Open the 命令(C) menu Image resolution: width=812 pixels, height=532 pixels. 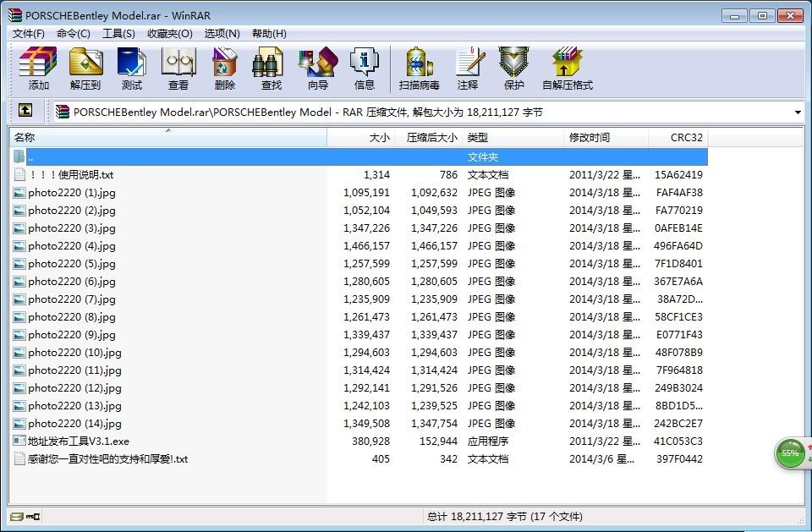coord(73,34)
